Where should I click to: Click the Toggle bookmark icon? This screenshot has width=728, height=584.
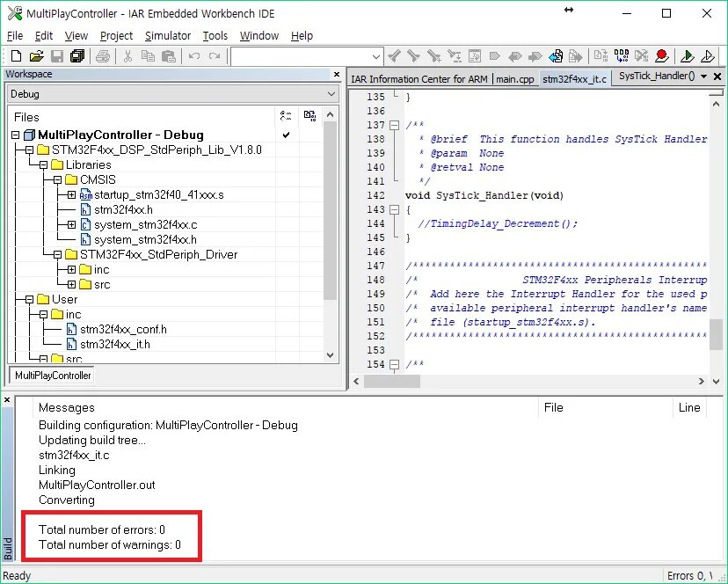[494, 56]
